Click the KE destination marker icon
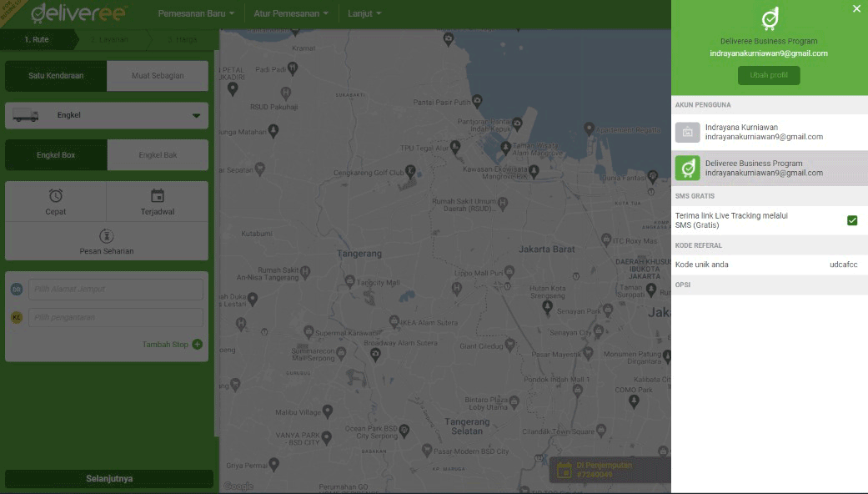This screenshot has width=868, height=494. pyautogui.click(x=17, y=317)
